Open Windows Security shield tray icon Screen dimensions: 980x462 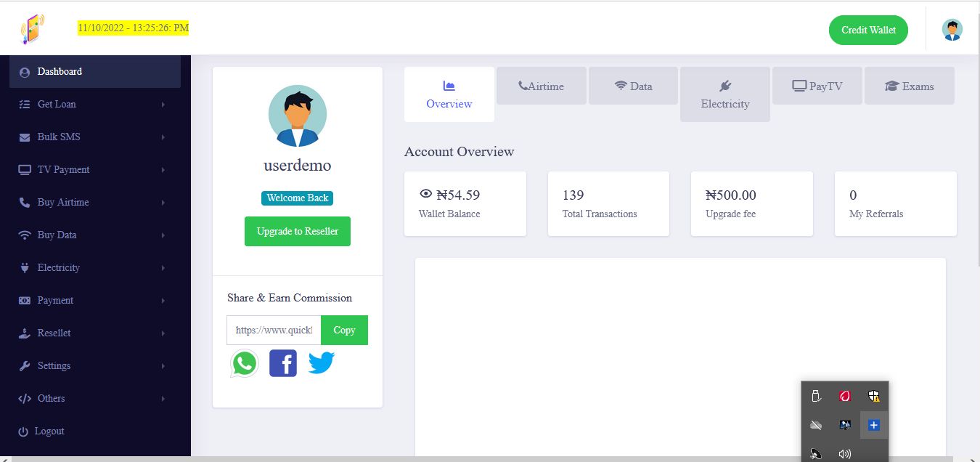[x=874, y=396]
